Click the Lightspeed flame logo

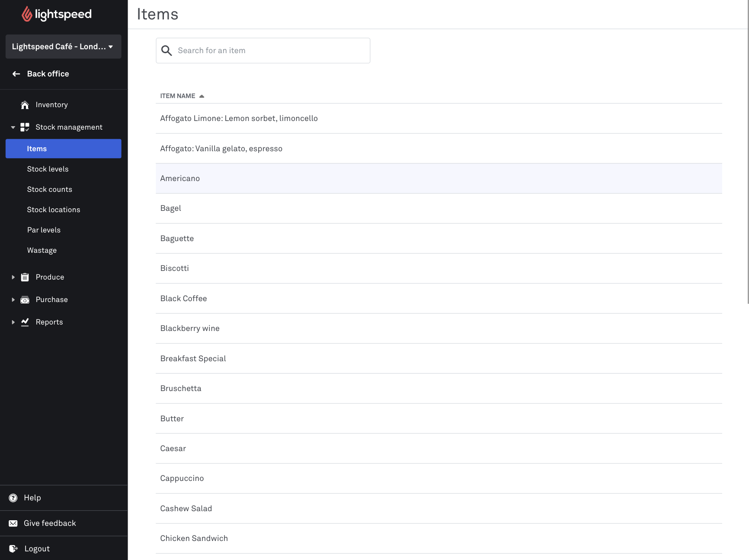pyautogui.click(x=27, y=14)
